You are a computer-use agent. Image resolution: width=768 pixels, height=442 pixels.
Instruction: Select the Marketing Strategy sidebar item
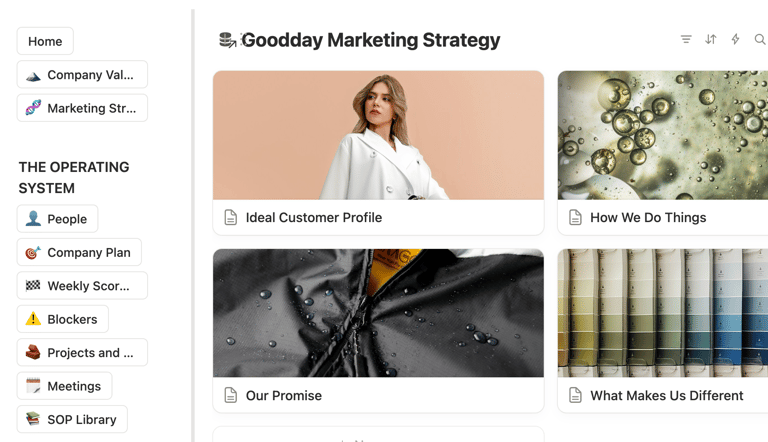point(82,108)
